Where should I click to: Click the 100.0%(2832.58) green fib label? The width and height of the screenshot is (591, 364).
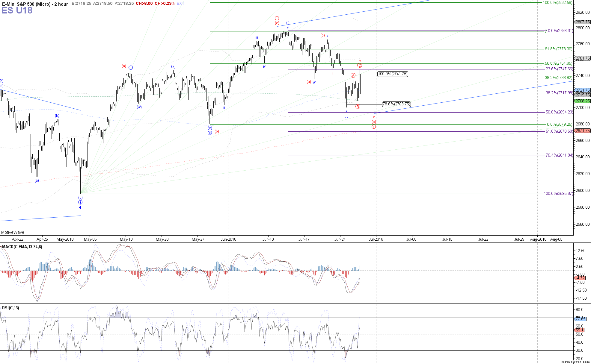pos(558,2)
